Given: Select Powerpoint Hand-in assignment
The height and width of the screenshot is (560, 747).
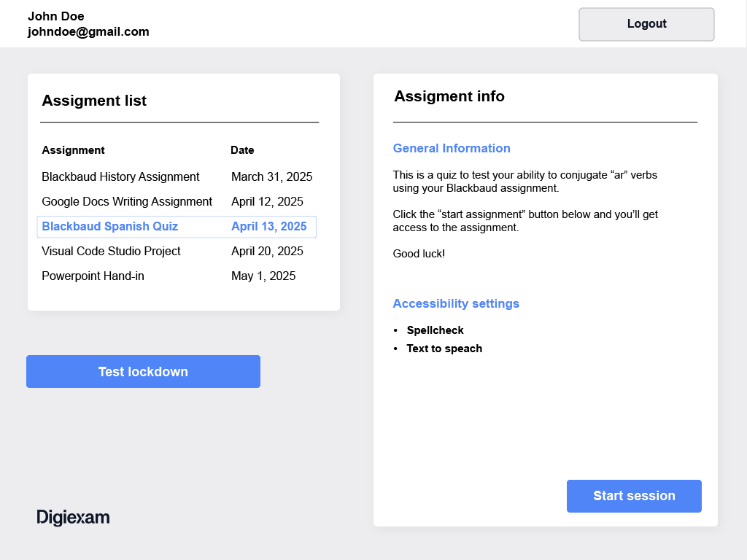Looking at the screenshot, I should pyautogui.click(x=177, y=276).
